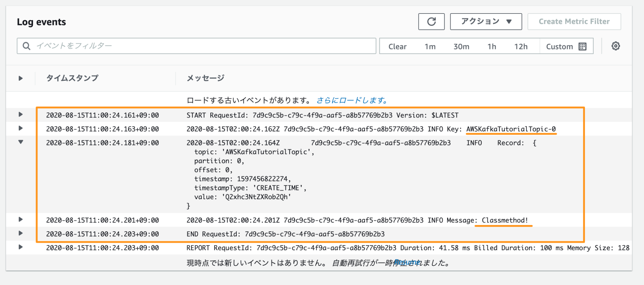Expand the START RequestId log entry
This screenshot has width=644, height=285.
click(20, 114)
